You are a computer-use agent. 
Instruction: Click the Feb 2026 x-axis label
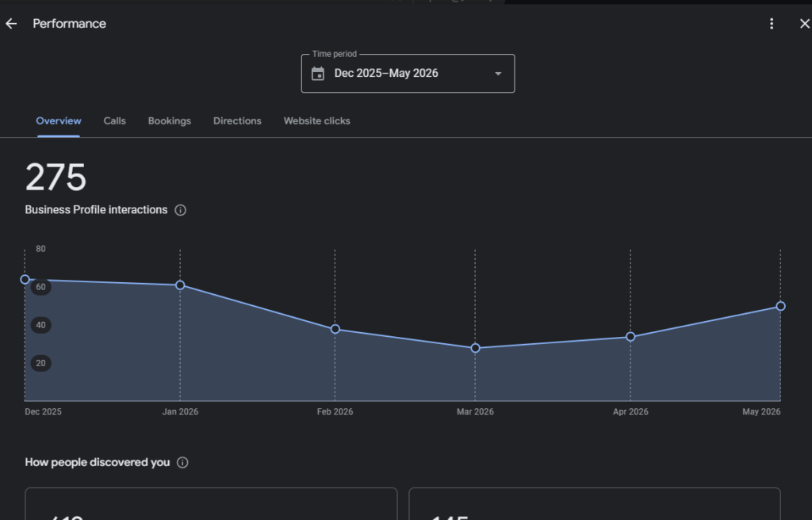point(335,411)
